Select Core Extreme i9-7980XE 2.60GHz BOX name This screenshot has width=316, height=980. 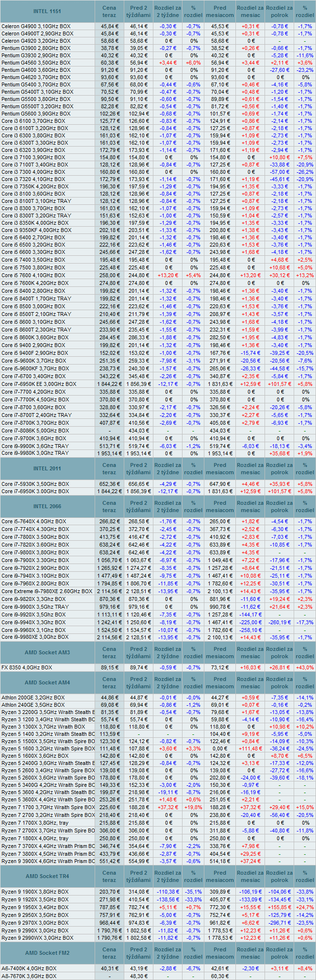47,591
